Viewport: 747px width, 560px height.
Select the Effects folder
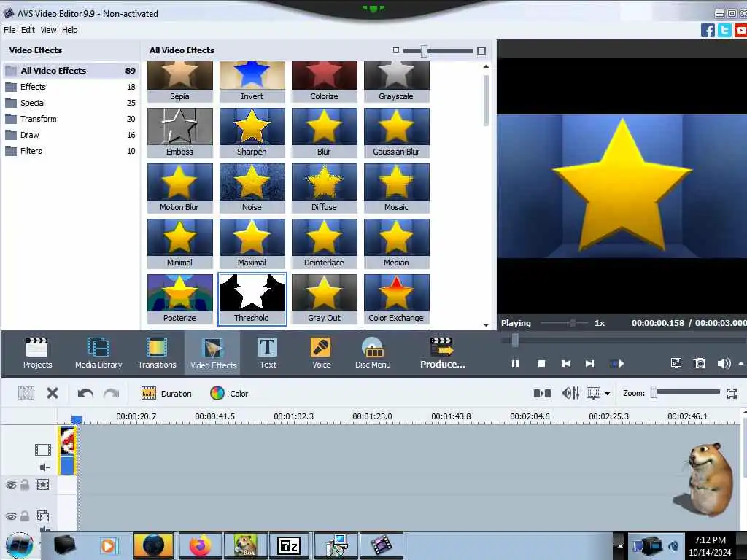point(71,87)
